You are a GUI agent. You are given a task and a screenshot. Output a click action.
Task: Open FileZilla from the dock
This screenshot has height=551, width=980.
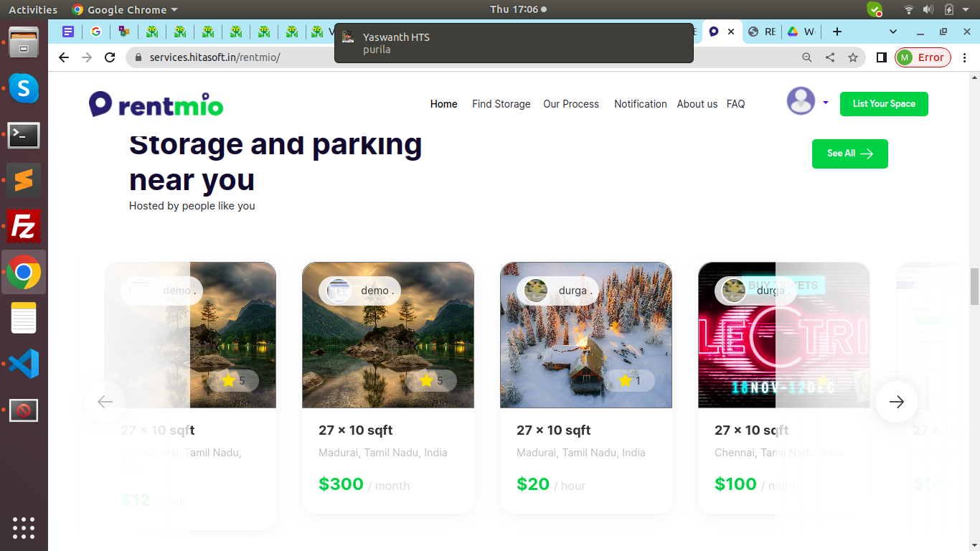[x=24, y=226]
